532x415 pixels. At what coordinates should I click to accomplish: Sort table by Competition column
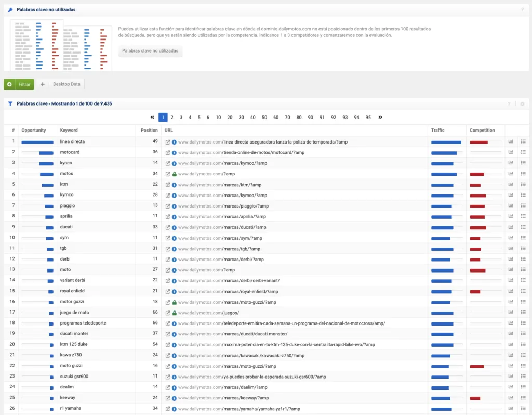[x=482, y=131]
